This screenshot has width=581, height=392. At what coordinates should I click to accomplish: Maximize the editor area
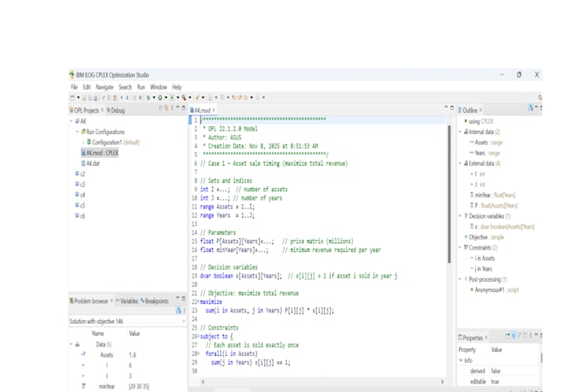pos(452,108)
